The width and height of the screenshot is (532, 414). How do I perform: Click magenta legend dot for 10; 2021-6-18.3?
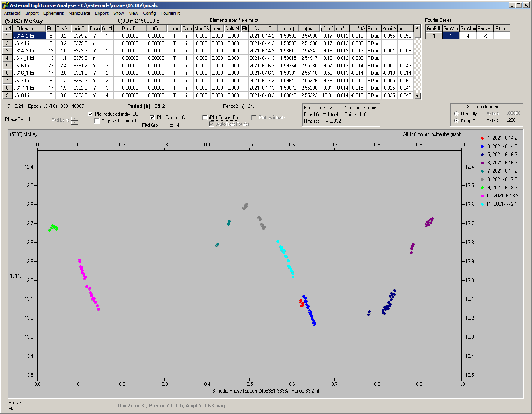pos(483,196)
